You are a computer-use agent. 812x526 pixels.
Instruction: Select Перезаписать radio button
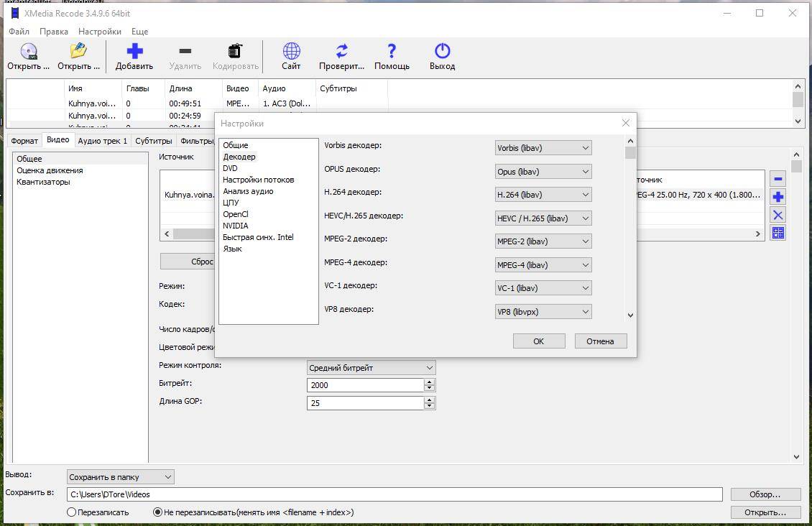pyautogui.click(x=71, y=512)
